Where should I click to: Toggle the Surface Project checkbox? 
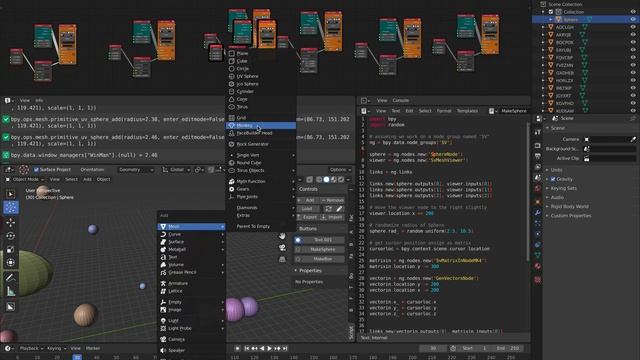point(36,169)
